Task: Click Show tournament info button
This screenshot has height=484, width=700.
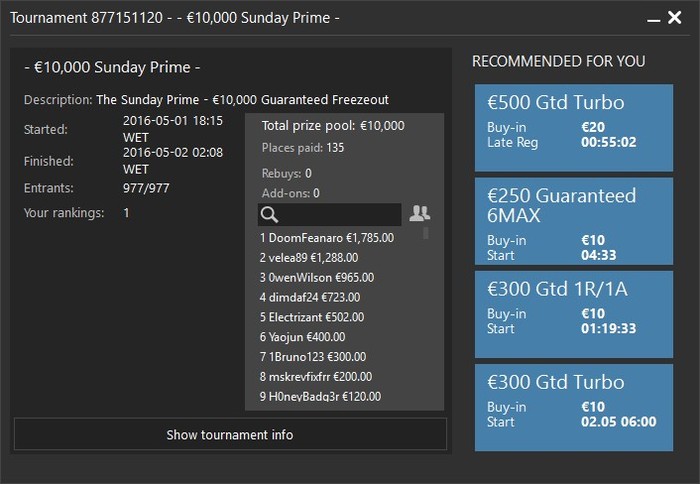Action: coord(230,434)
